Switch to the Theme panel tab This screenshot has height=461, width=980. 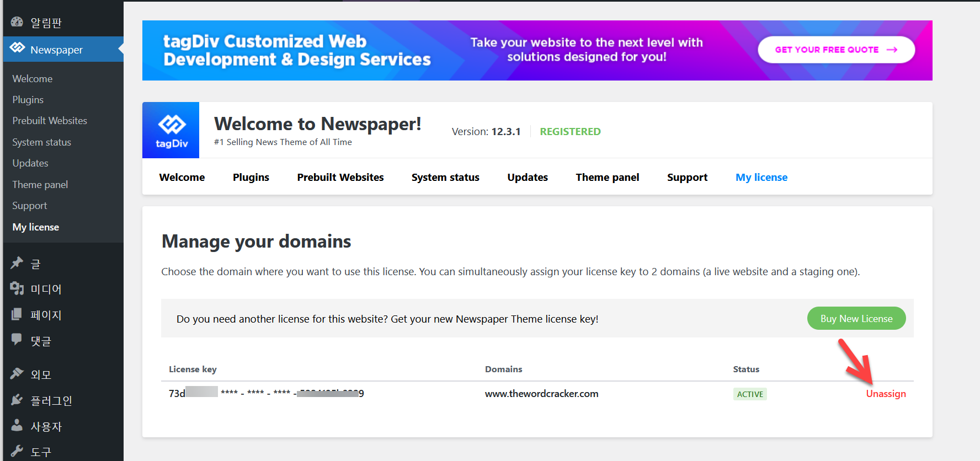pos(608,177)
